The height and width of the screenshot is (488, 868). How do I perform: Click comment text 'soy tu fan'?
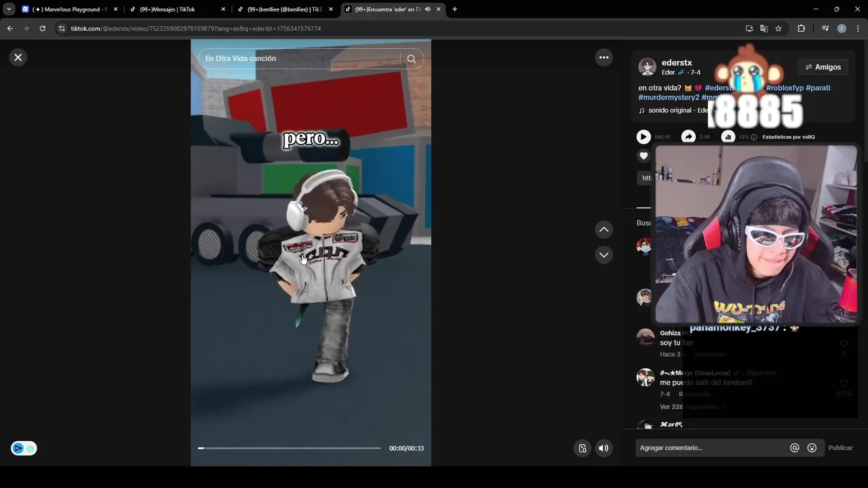click(x=676, y=343)
